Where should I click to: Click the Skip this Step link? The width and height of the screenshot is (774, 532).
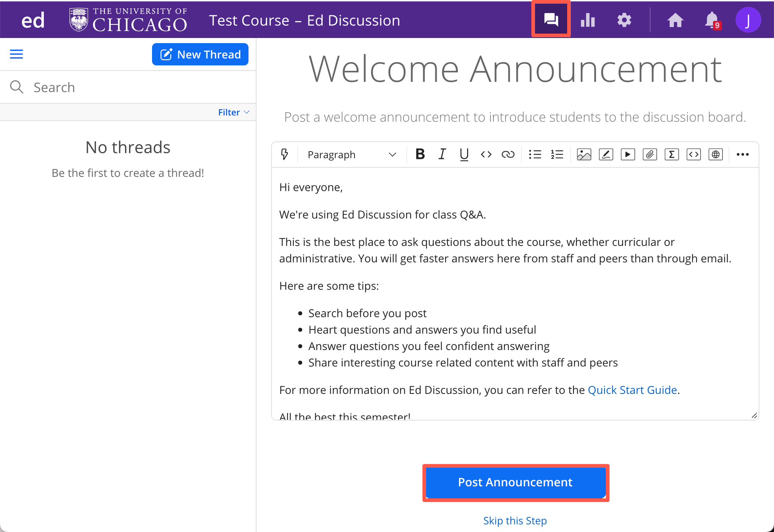pyautogui.click(x=515, y=520)
